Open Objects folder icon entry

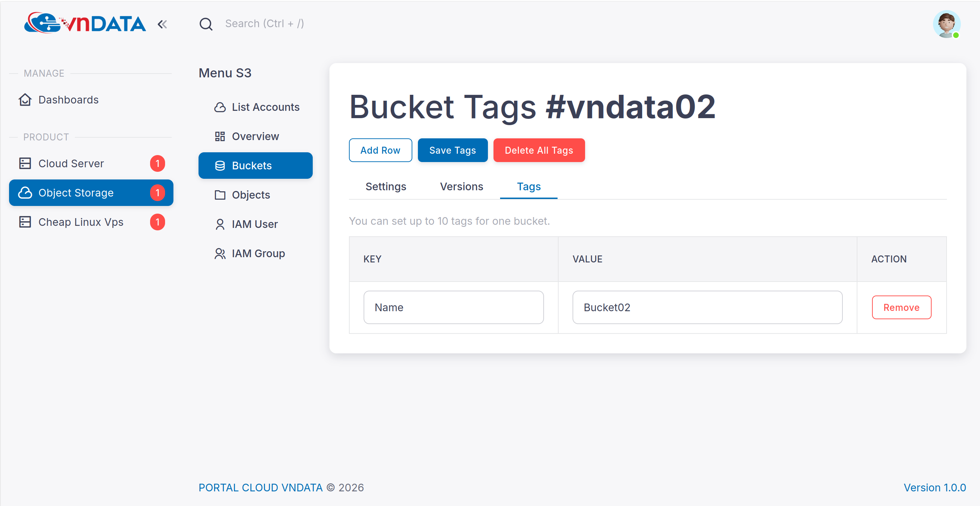coord(220,195)
